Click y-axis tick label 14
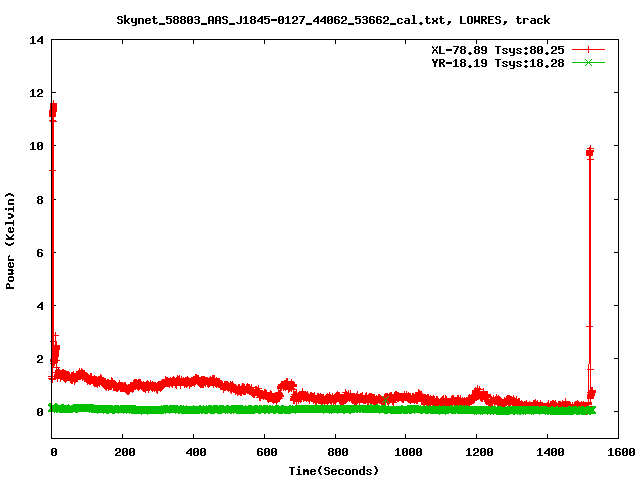 click(36, 40)
